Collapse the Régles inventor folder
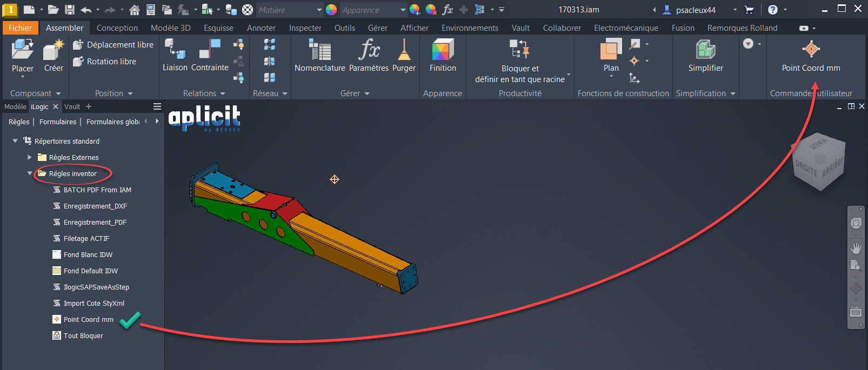868x370 pixels. (30, 173)
